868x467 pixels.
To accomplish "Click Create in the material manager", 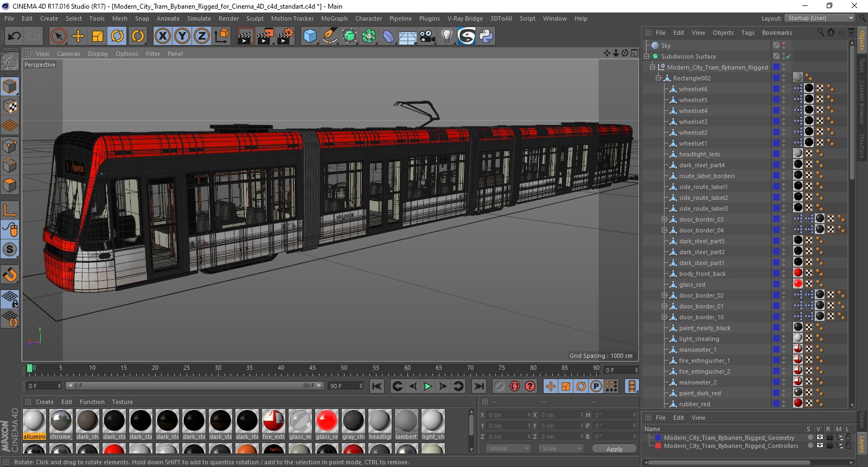I will [44, 402].
